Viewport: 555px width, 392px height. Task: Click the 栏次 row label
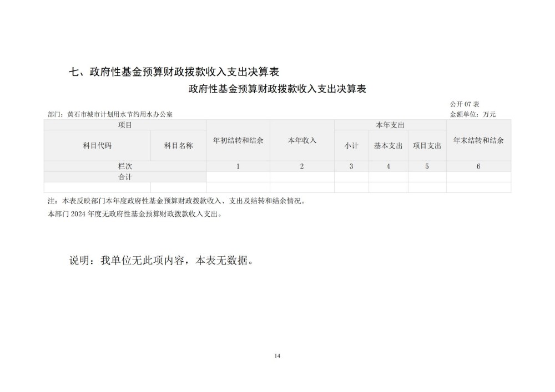(125, 166)
